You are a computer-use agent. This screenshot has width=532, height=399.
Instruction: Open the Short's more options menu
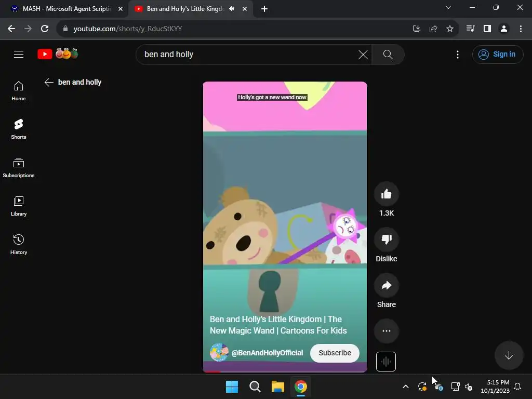pos(387,331)
